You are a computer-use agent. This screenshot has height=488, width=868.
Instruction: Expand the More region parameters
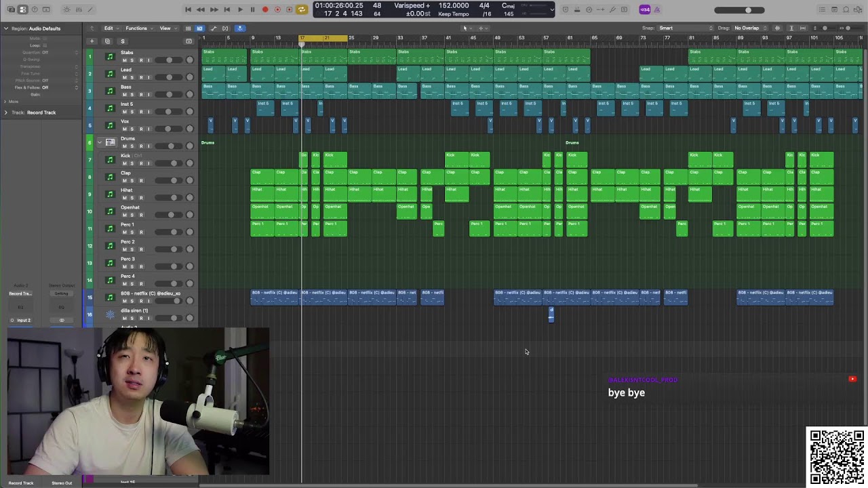coord(6,101)
